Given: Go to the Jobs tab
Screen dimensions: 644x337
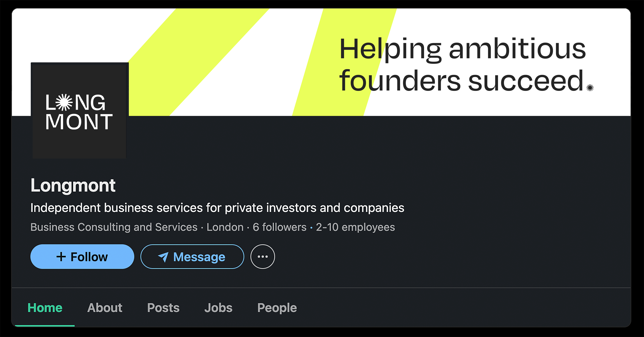Looking at the screenshot, I should [x=218, y=308].
